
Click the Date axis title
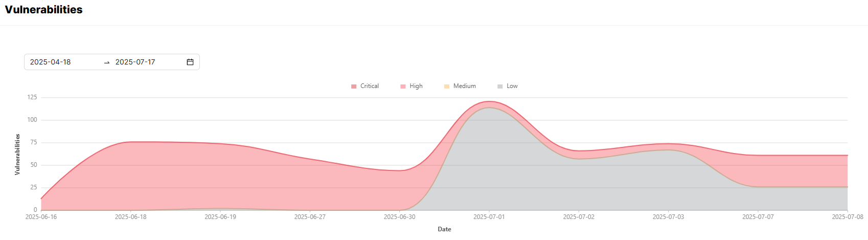tap(444, 229)
